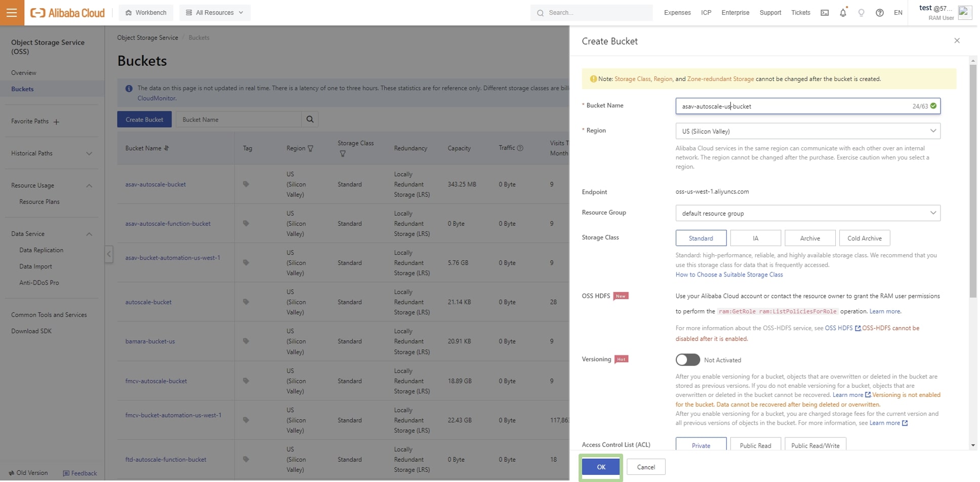Open Cloud Shell terminal icon
Image resolution: width=980 pixels, height=482 pixels.
point(825,13)
